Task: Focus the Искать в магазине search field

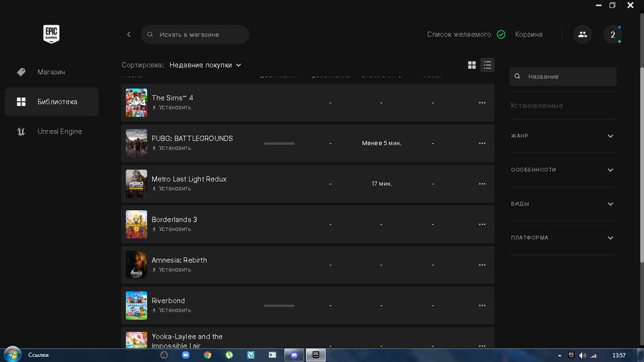Action: (195, 35)
